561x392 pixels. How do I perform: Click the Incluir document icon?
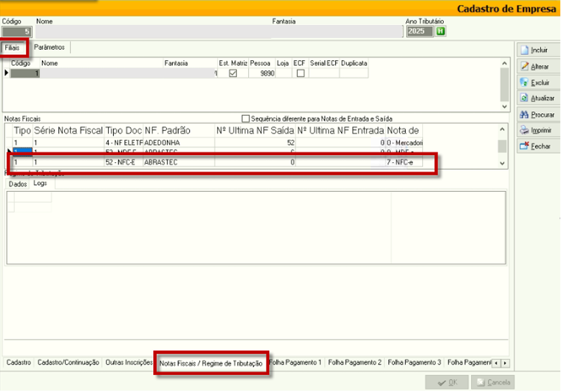[x=524, y=50]
